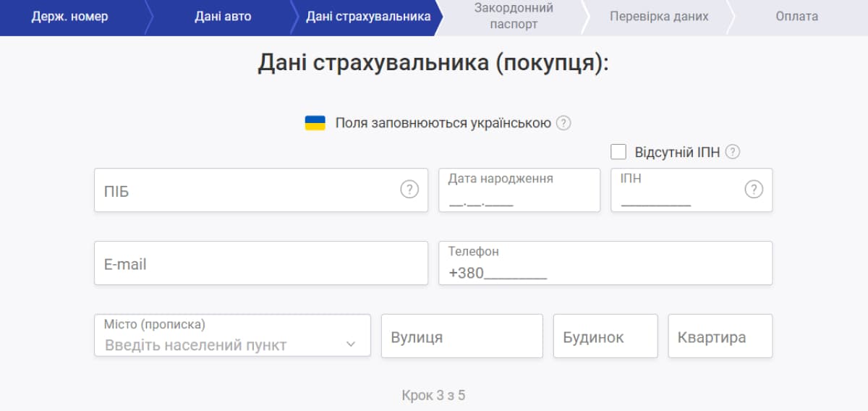
Task: Focus the Вулиця input field
Action: pyautogui.click(x=462, y=336)
